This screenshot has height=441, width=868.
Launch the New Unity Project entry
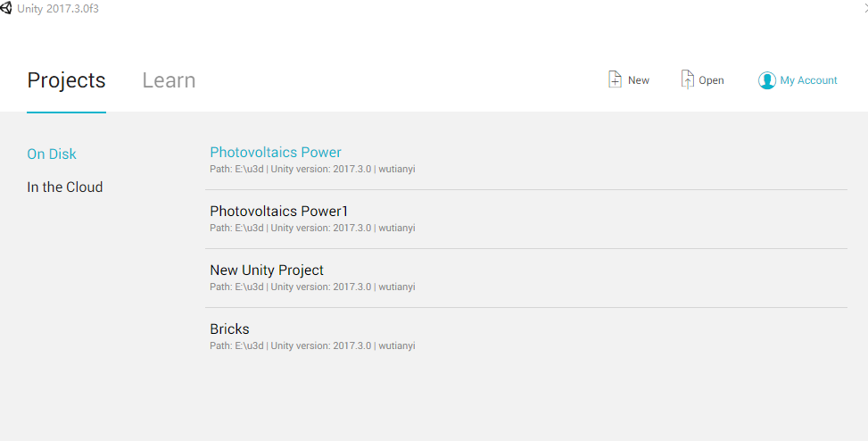[267, 270]
